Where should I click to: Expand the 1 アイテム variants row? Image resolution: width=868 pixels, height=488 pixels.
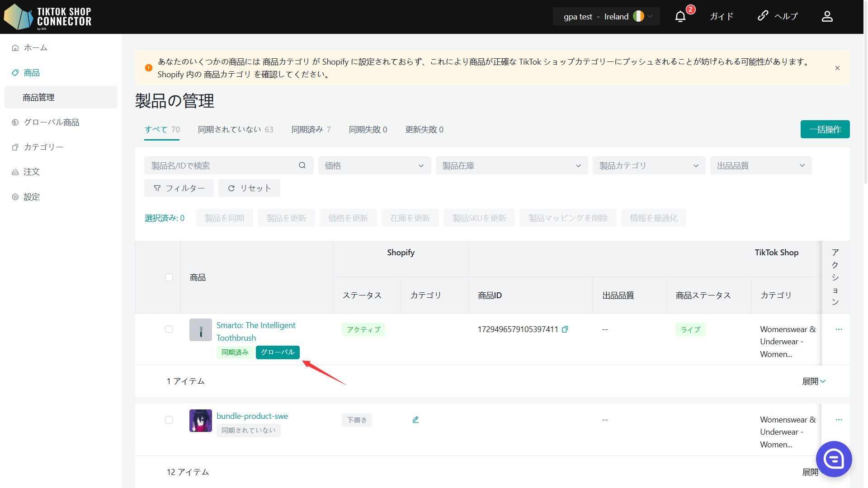tap(814, 381)
